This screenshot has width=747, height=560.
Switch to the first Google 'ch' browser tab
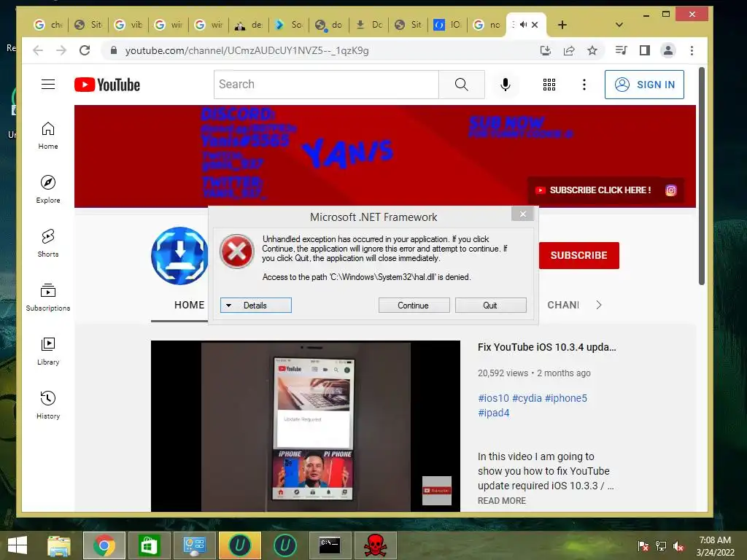[49, 25]
